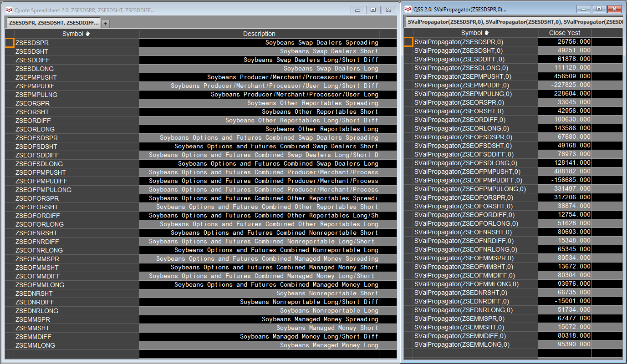Maximize the Quote Spreadsheet 2.0 window
The height and width of the screenshot is (364, 627).
(373, 10)
